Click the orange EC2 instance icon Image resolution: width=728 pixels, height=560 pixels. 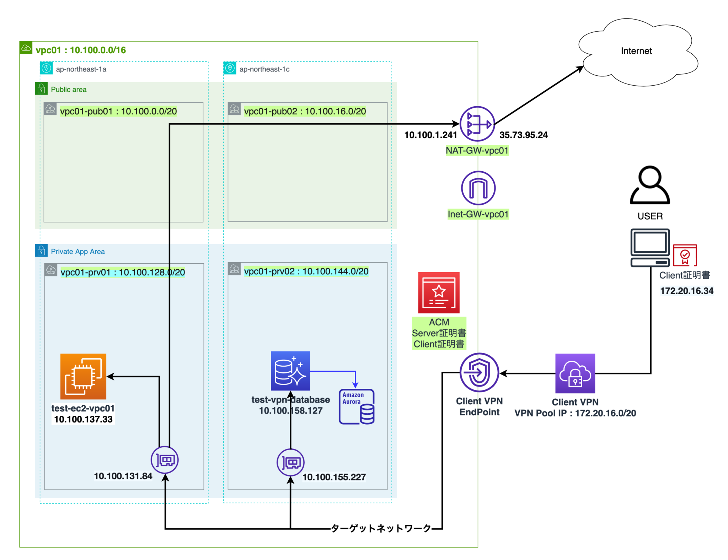tap(83, 376)
